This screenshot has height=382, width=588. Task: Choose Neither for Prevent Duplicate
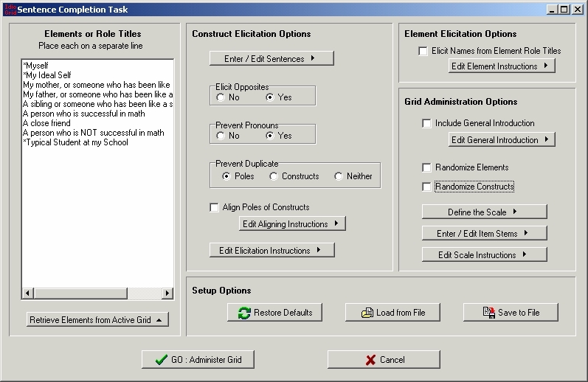pyautogui.click(x=339, y=176)
